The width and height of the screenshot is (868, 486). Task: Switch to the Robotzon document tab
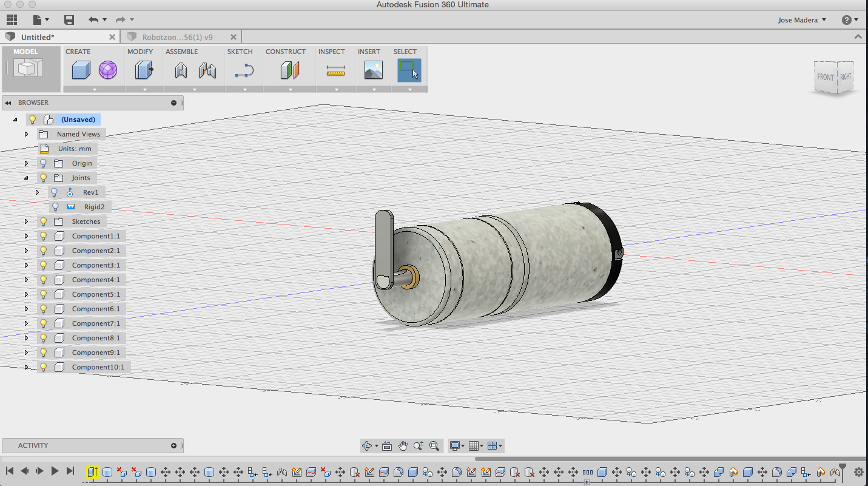click(177, 37)
